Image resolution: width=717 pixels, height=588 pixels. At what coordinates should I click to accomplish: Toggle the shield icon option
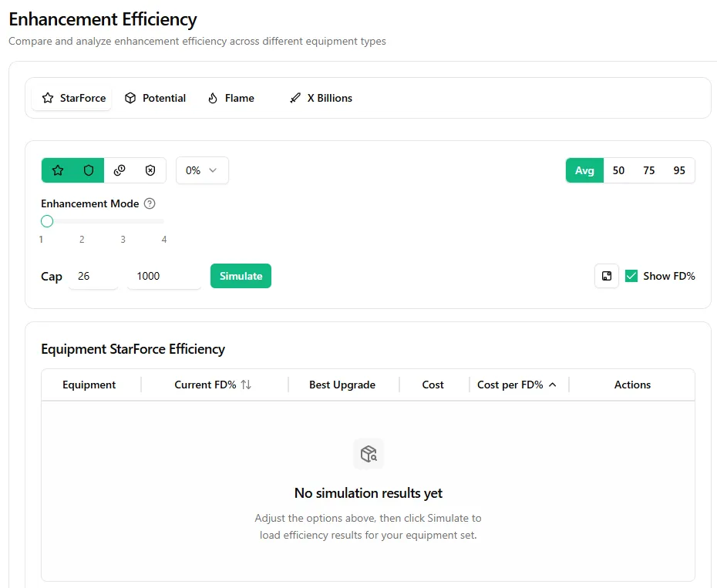89,170
